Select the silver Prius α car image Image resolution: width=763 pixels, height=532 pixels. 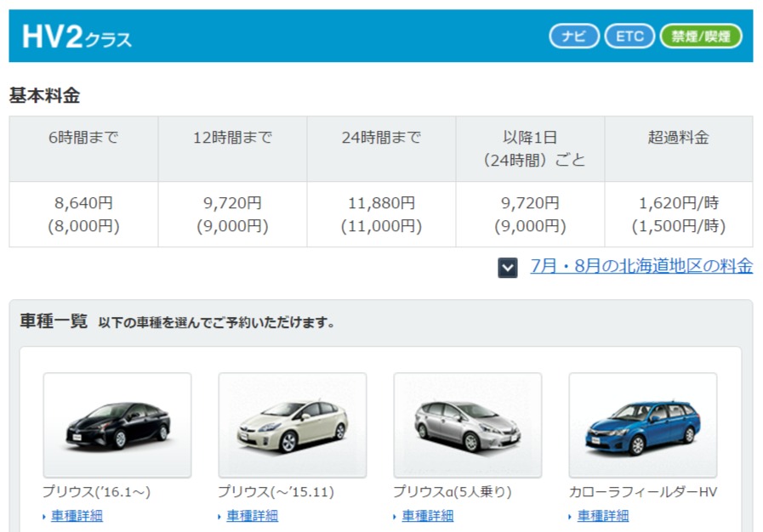(x=468, y=425)
